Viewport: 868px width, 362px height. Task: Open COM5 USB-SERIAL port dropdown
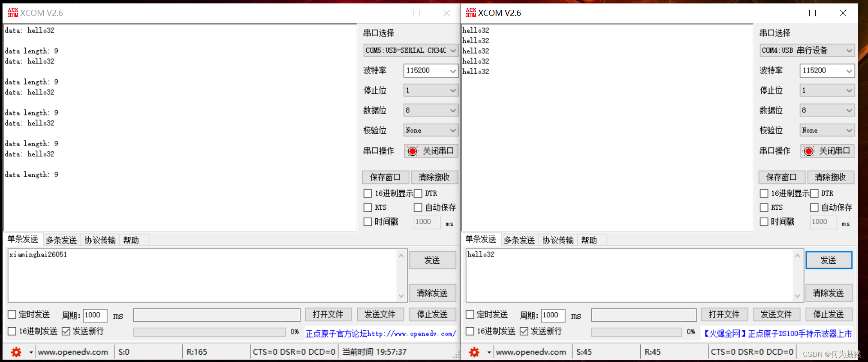click(411, 50)
